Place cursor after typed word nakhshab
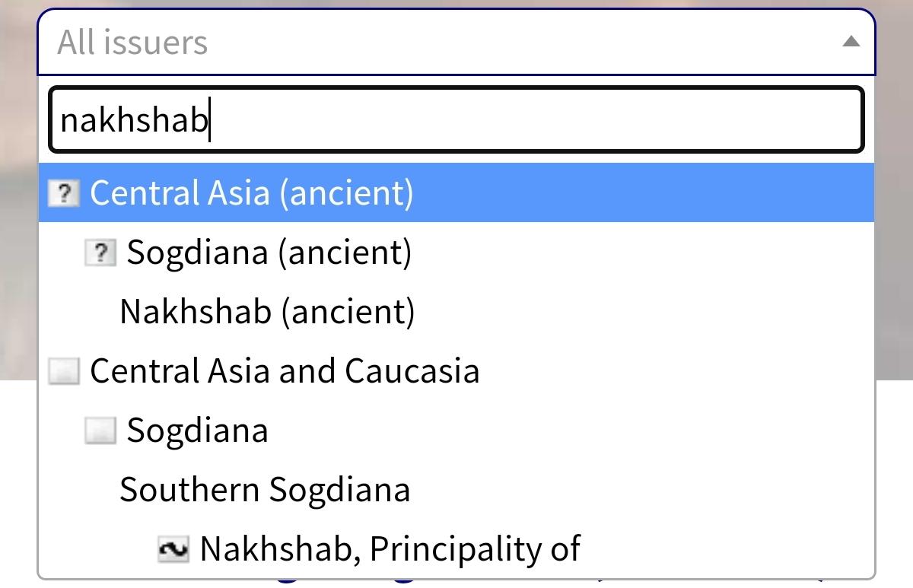Screen dimensions: 913x588 click(209, 120)
